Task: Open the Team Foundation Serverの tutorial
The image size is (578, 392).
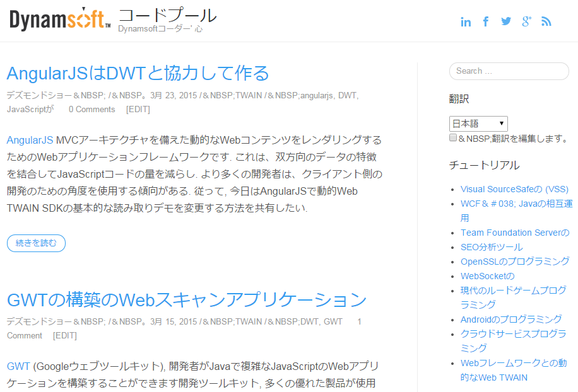Action: tap(514, 233)
